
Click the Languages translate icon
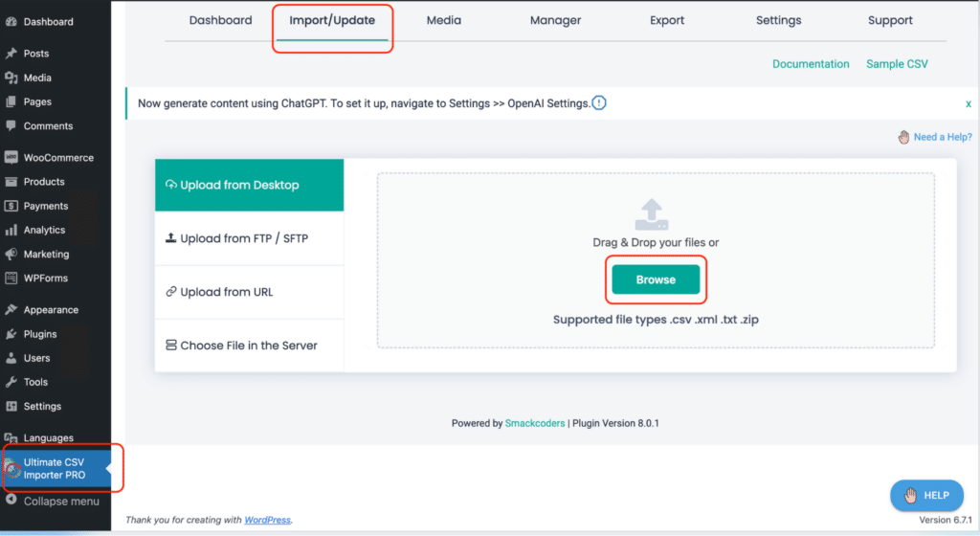(x=11, y=437)
